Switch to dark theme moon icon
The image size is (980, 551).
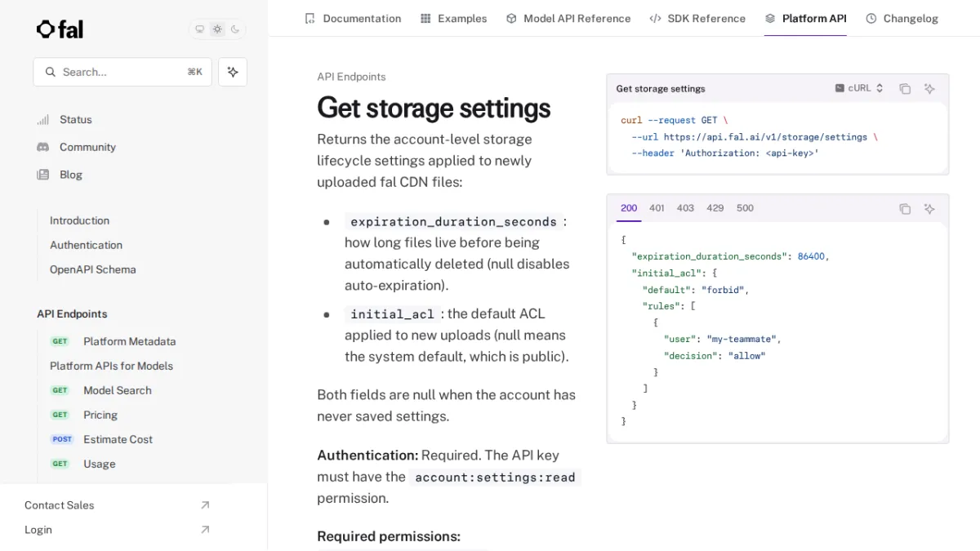(x=235, y=29)
